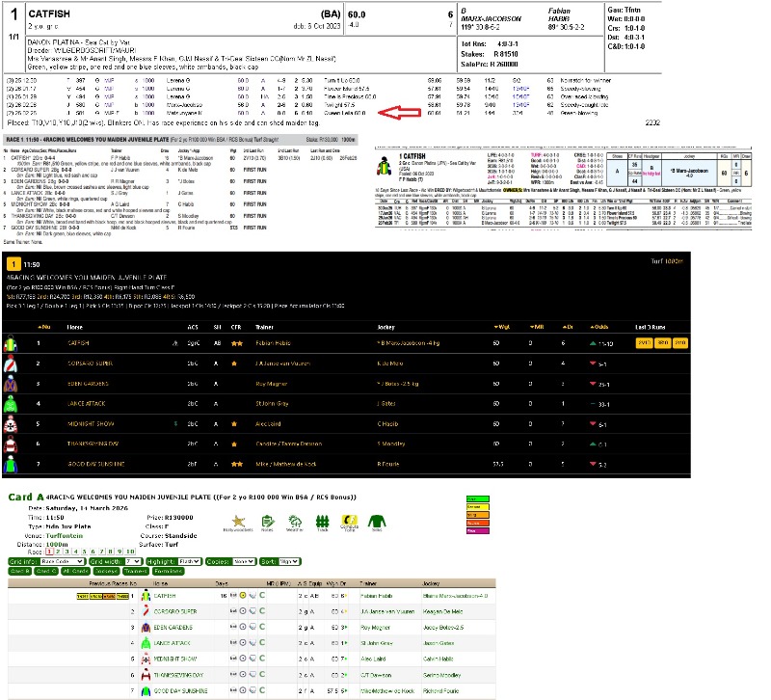Click the top green legend color swatch
The height and width of the screenshot is (700, 771).
click(478, 498)
